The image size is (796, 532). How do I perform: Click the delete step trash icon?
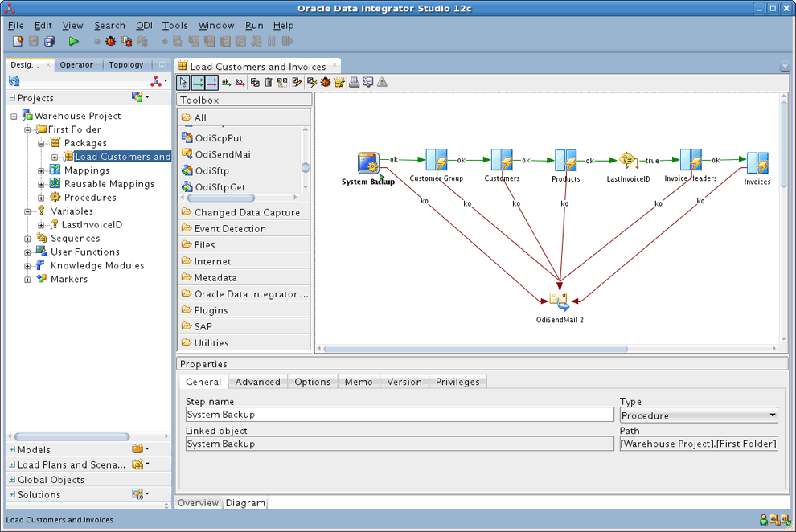(x=269, y=81)
